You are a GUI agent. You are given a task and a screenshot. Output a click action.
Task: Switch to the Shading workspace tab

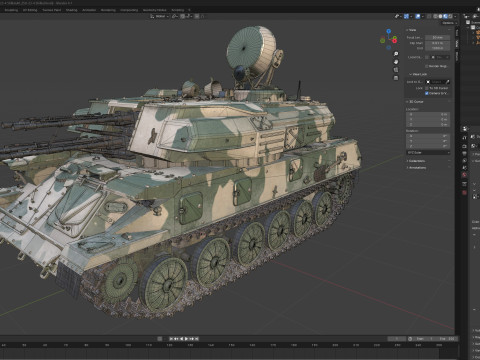tap(72, 10)
